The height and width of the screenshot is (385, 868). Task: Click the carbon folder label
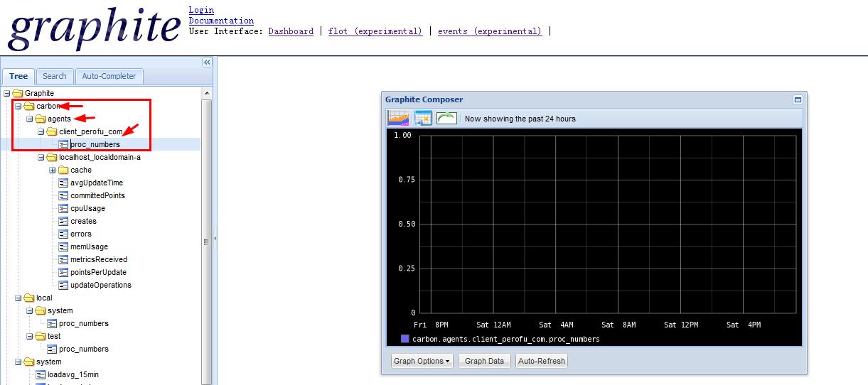pyautogui.click(x=48, y=106)
